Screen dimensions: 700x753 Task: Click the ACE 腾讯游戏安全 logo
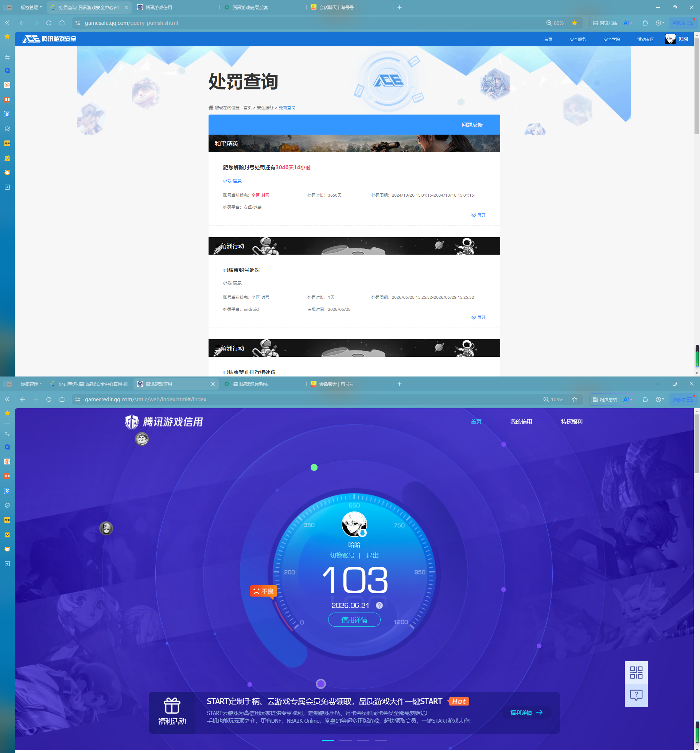tap(49, 39)
